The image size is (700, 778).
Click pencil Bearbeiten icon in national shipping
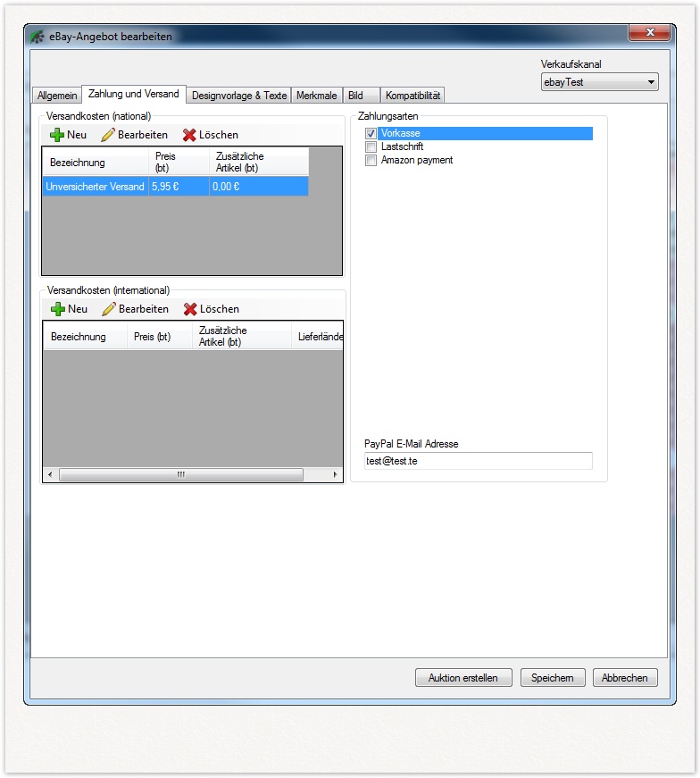(x=109, y=135)
